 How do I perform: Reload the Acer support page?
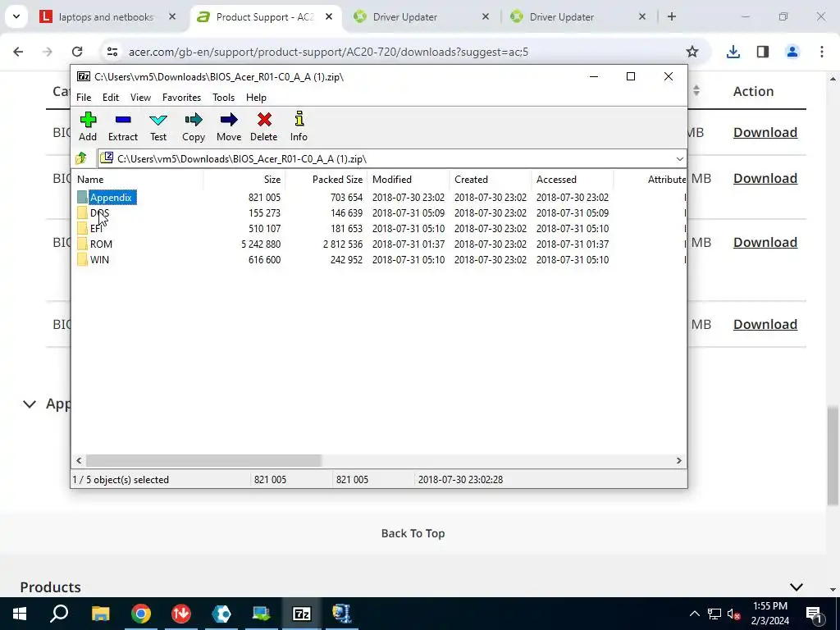point(77,52)
